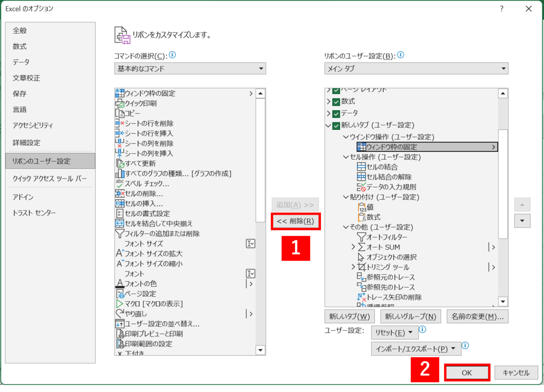
Task: Click the キャンセル button
Action: point(516,373)
